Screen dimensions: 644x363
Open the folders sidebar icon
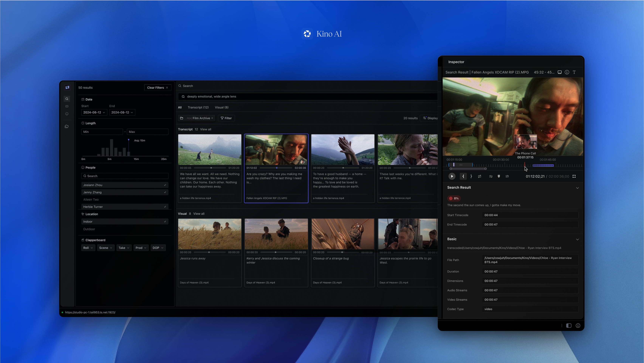click(x=67, y=126)
